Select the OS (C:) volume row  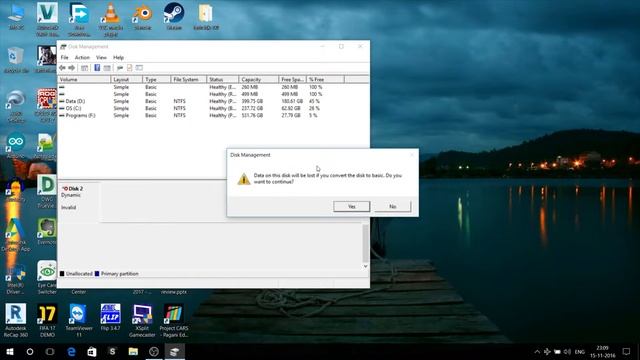202,108
